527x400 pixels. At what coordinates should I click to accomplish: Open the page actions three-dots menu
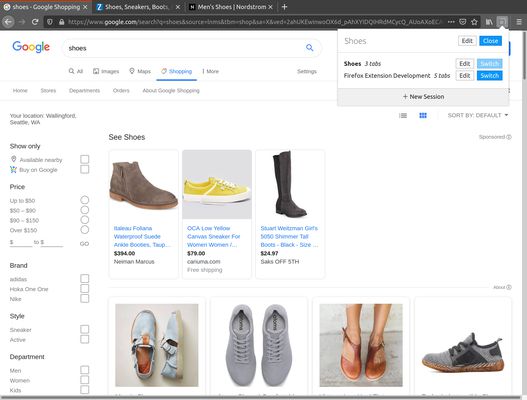coord(451,22)
